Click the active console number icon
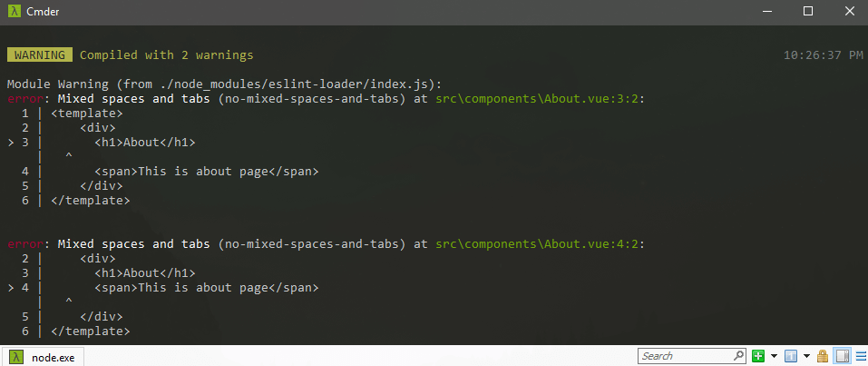Viewport: 868px width, 366px height. (791, 355)
